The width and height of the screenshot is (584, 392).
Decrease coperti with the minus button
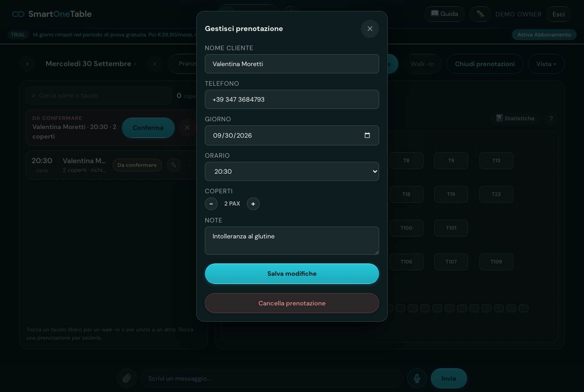(x=211, y=204)
